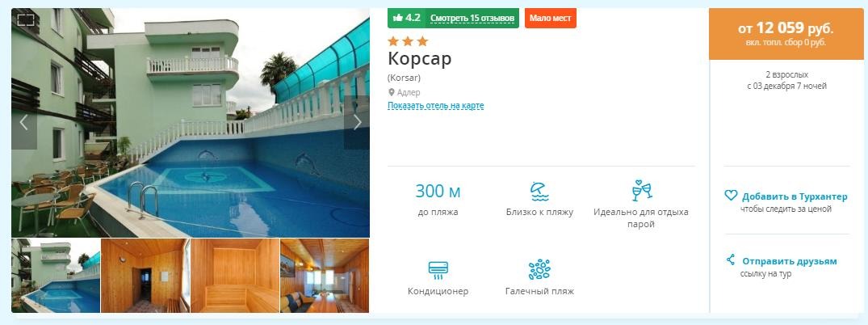Go to previous photo with left arrow

(23, 122)
